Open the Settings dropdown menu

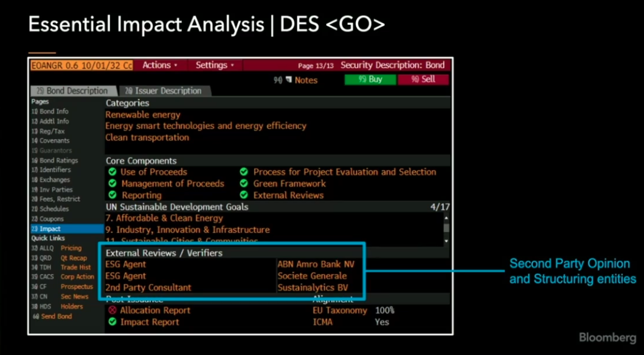coord(215,65)
